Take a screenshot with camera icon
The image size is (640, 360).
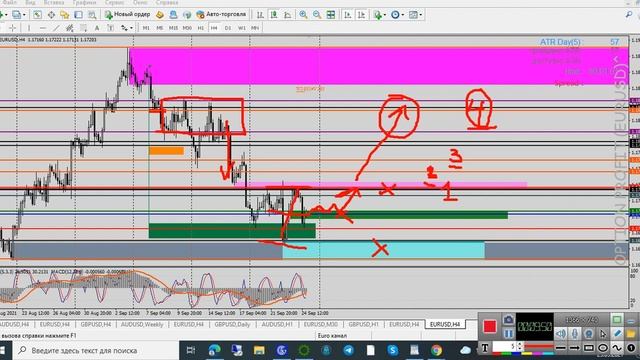(509, 320)
